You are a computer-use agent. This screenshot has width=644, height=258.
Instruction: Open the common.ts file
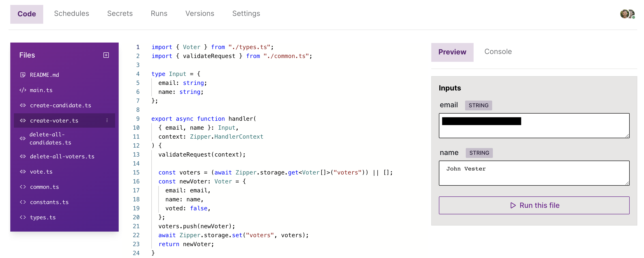click(44, 187)
